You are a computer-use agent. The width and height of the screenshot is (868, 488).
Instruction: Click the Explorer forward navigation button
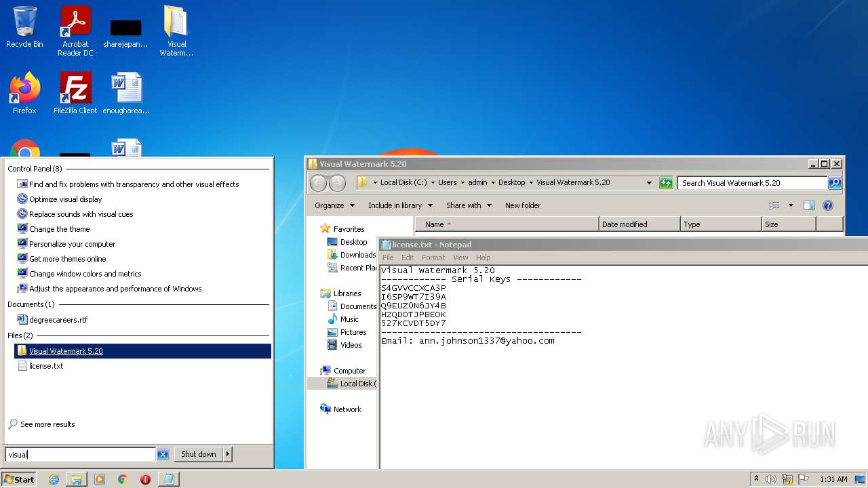coord(337,183)
